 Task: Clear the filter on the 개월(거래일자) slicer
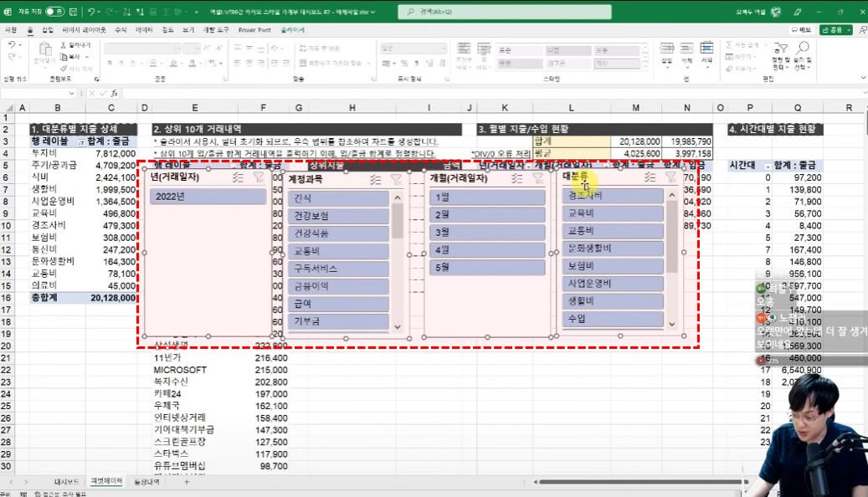[x=537, y=178]
